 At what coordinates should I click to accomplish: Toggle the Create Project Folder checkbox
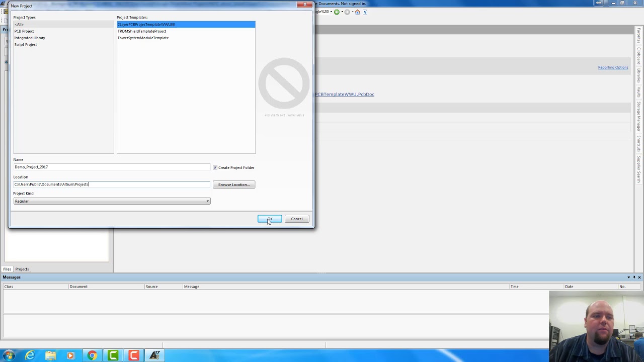(x=215, y=167)
